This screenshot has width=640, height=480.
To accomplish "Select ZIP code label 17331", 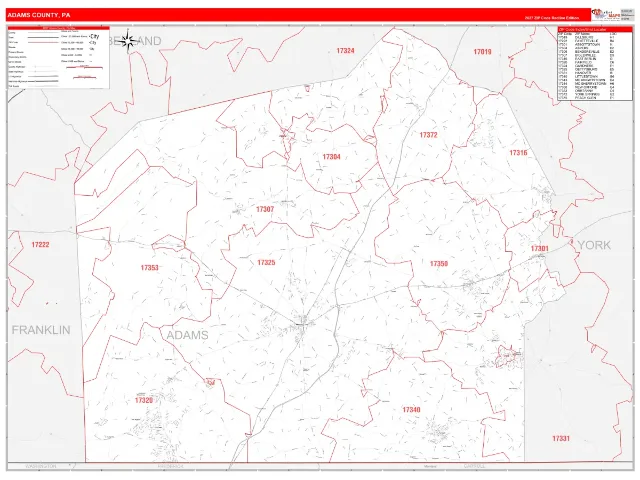I will [x=561, y=438].
